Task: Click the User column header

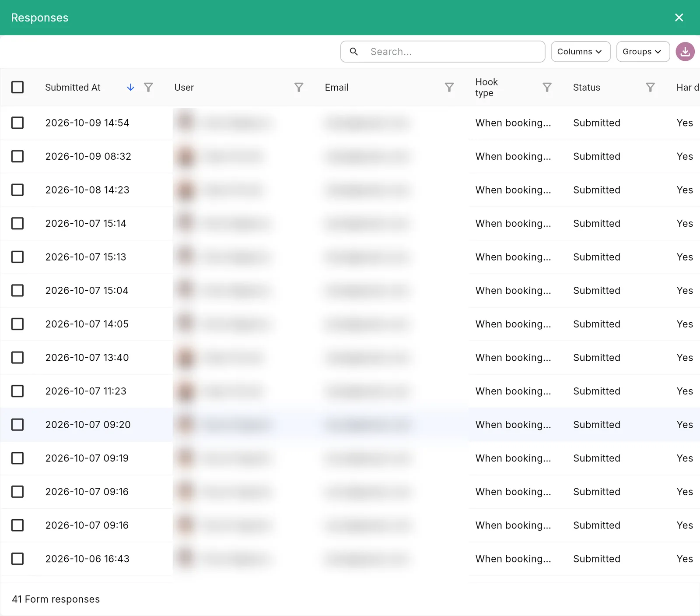Action: pyautogui.click(x=184, y=88)
